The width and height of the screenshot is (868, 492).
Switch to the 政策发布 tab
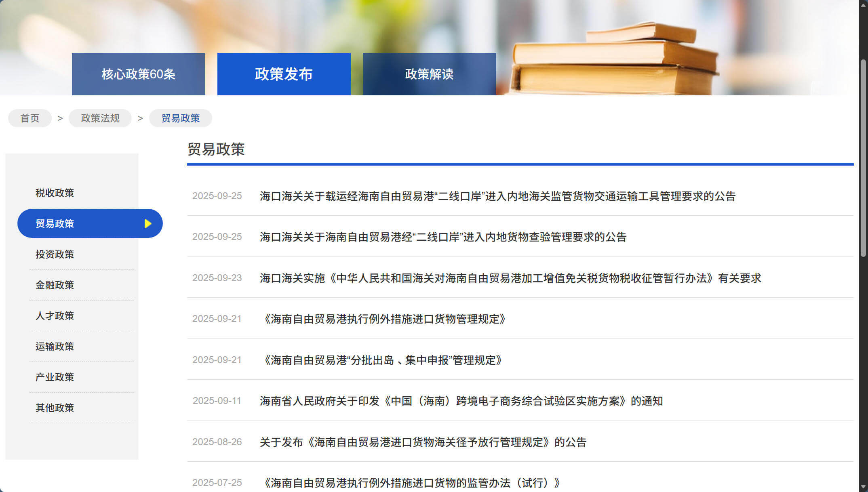pos(284,74)
